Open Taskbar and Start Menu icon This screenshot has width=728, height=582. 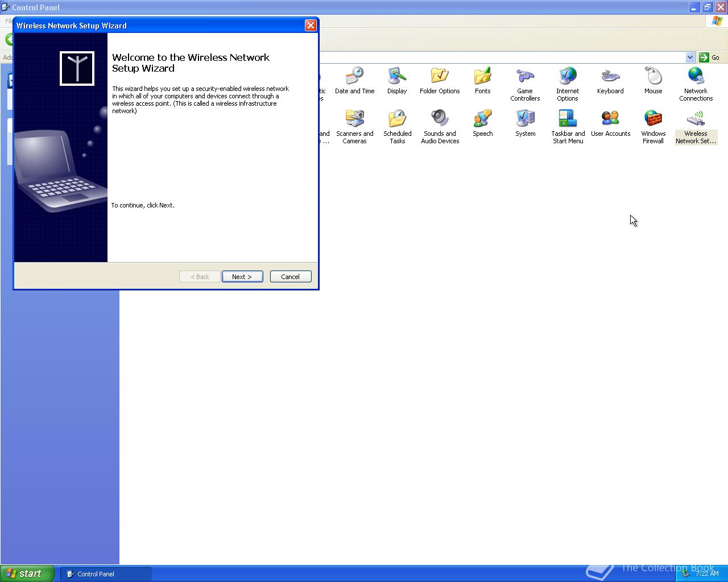click(x=568, y=127)
